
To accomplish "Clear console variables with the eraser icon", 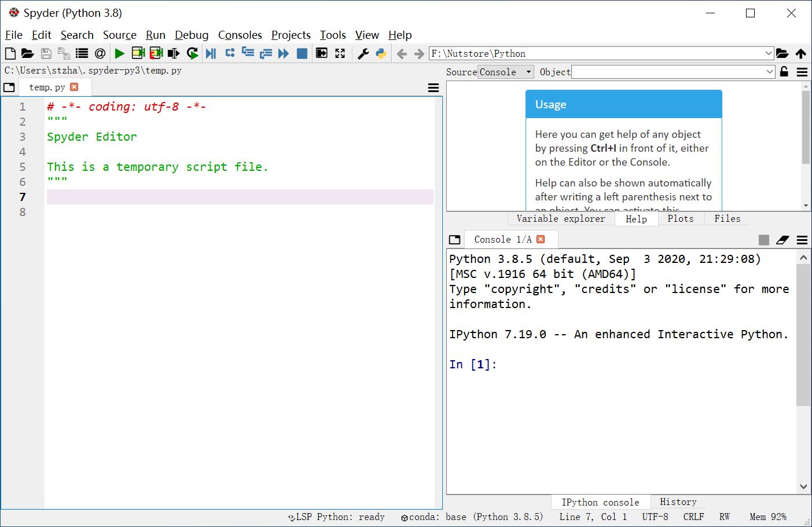I will pyautogui.click(x=783, y=240).
